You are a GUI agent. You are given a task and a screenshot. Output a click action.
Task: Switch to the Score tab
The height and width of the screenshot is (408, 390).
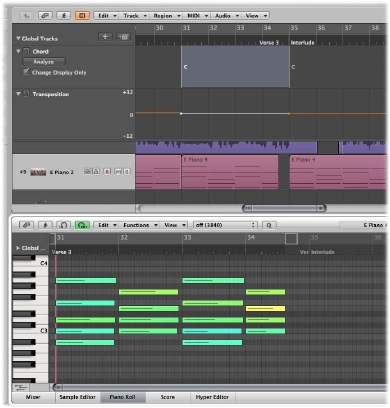[168, 397]
